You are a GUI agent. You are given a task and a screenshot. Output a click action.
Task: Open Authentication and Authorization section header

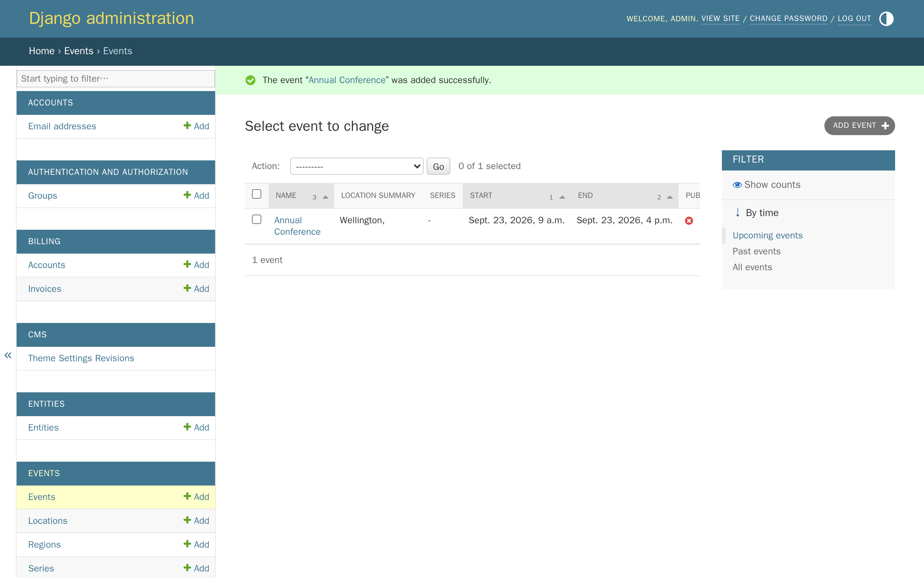[x=108, y=172]
